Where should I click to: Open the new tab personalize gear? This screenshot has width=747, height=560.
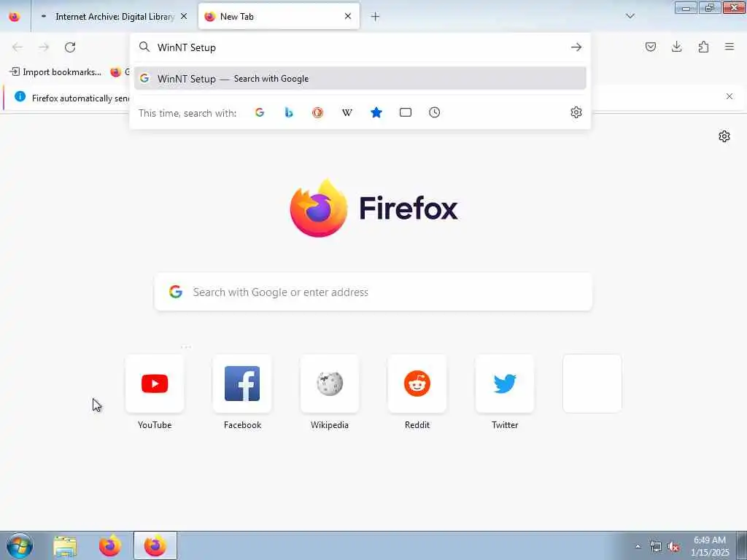pyautogui.click(x=724, y=136)
